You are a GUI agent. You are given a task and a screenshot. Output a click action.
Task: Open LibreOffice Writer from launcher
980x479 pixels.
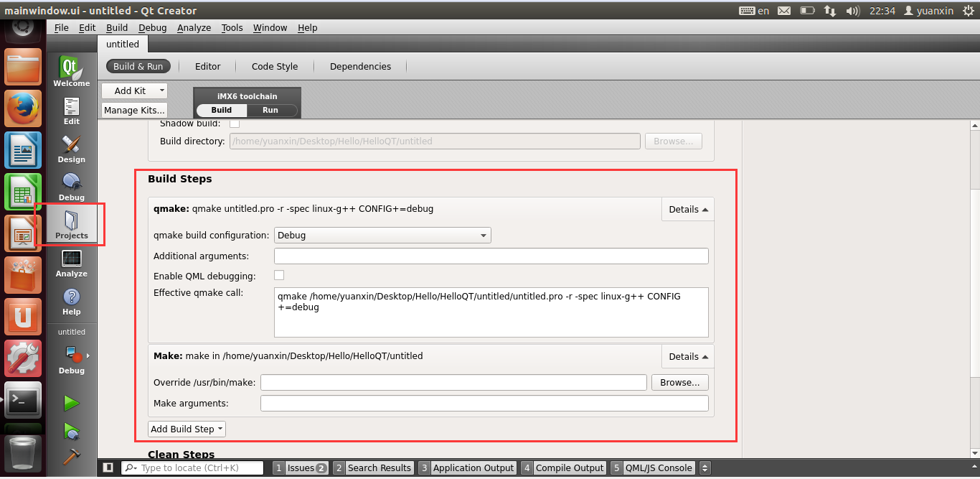[23, 150]
